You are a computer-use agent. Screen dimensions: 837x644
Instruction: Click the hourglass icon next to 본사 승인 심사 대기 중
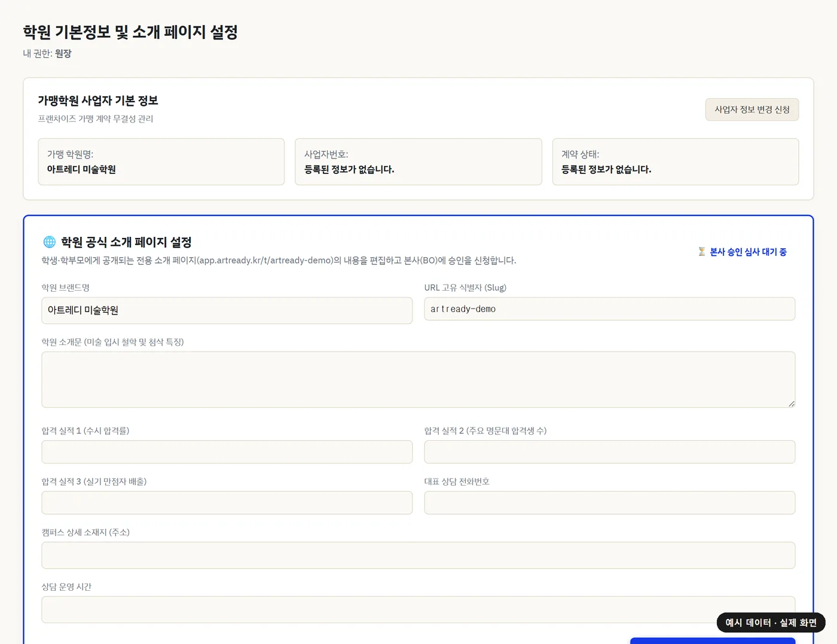[x=702, y=252]
